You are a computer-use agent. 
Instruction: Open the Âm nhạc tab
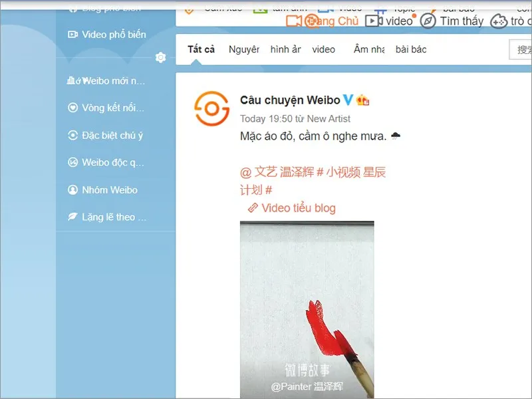pyautogui.click(x=368, y=49)
